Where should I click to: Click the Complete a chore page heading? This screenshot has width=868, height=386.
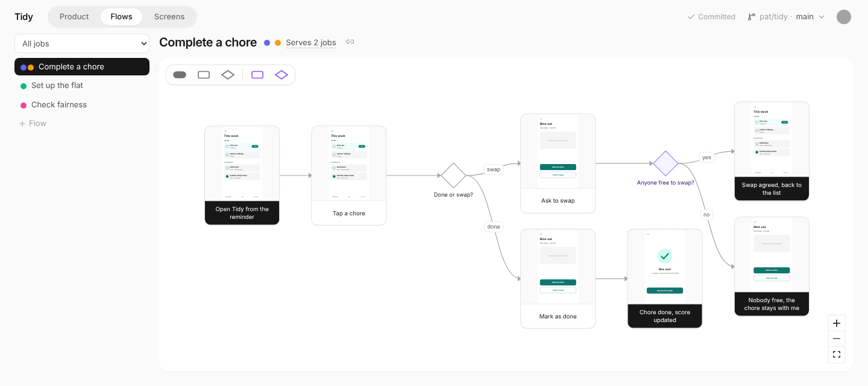click(208, 42)
